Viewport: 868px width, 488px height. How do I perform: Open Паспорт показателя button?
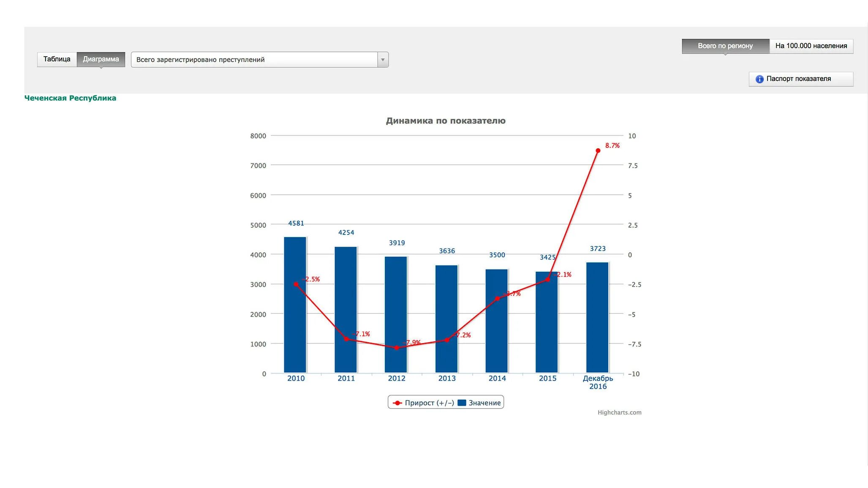click(x=801, y=79)
